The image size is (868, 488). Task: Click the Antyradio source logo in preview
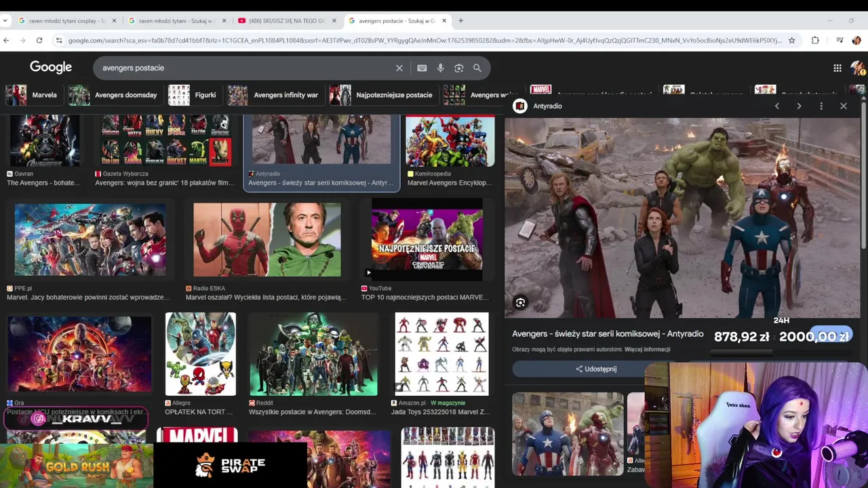(x=520, y=106)
